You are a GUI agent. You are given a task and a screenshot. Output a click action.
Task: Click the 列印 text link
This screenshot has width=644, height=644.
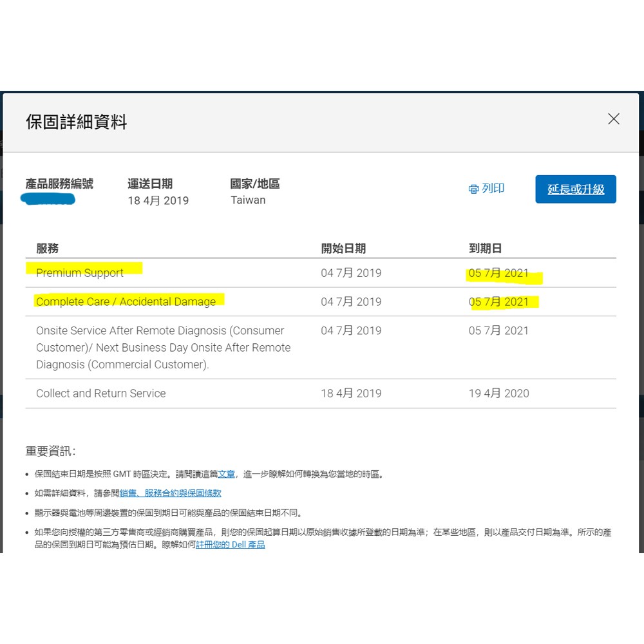[x=493, y=189]
